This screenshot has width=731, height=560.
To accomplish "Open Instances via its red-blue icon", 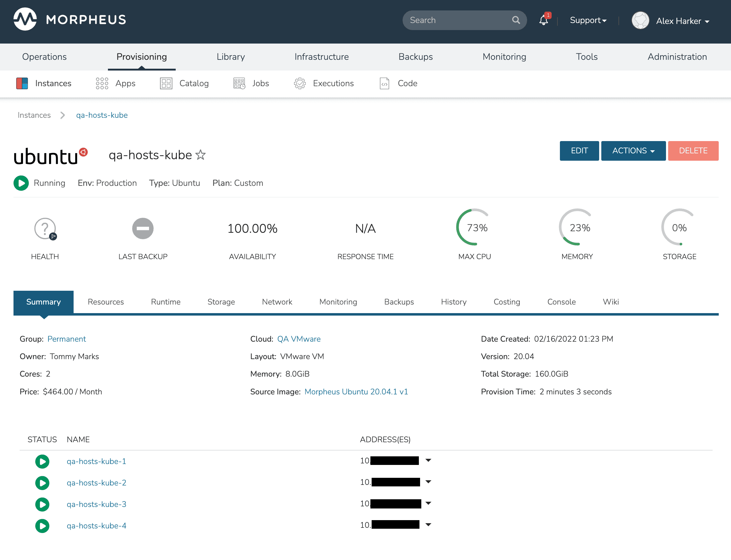I will coord(22,83).
